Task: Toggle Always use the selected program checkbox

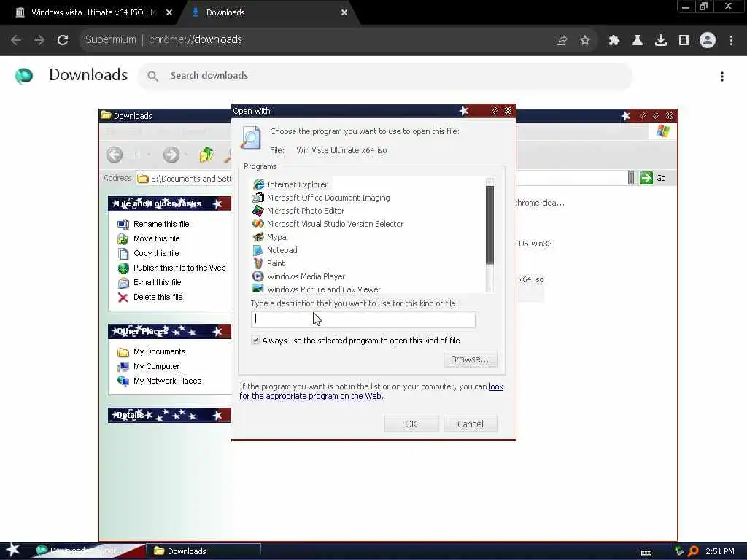Action: tap(256, 341)
